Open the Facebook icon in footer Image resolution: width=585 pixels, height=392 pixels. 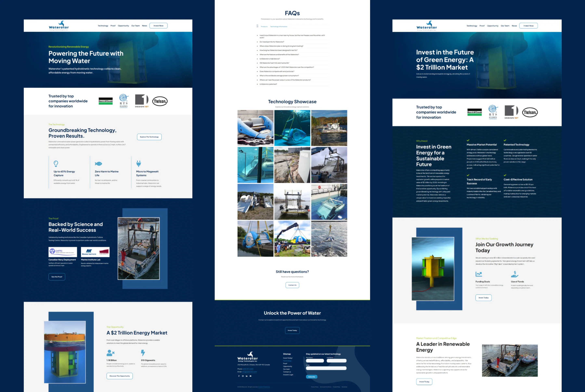(x=239, y=376)
